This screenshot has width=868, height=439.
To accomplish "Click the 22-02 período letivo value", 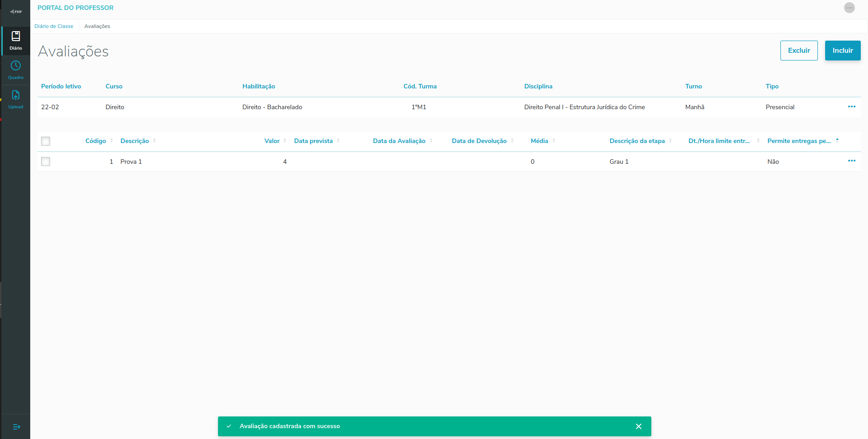I will click(50, 107).
